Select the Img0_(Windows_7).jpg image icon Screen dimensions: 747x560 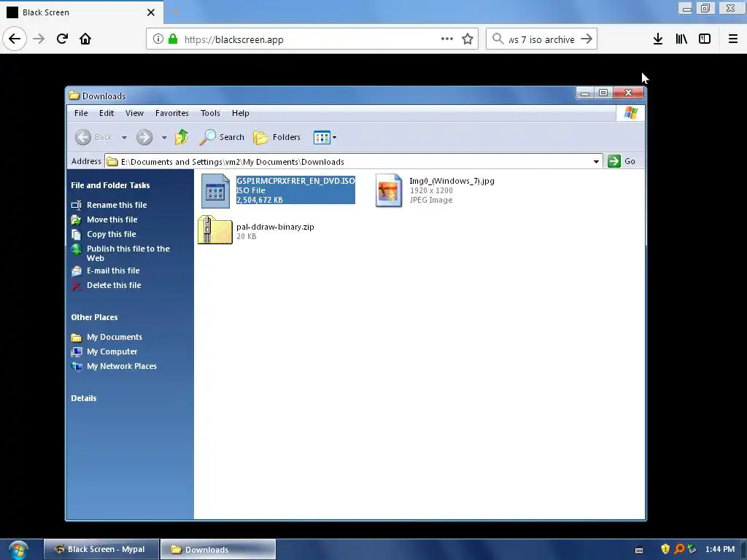[x=389, y=190]
